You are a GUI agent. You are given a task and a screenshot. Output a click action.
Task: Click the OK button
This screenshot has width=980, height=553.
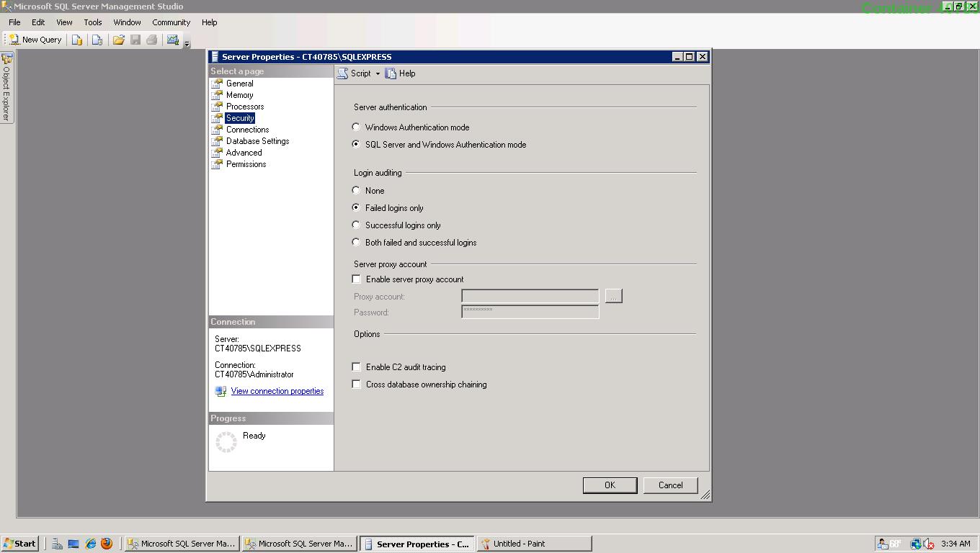pyautogui.click(x=609, y=485)
